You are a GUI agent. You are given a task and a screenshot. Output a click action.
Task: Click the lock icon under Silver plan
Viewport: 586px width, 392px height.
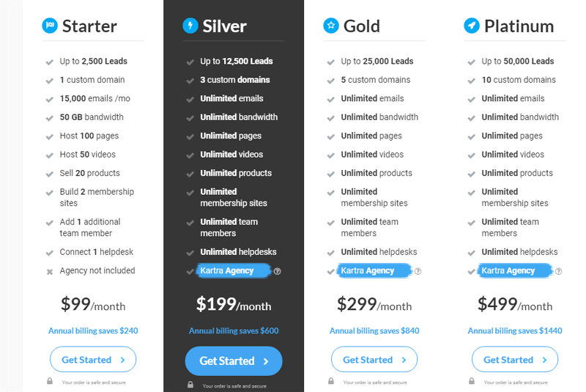pos(190,385)
